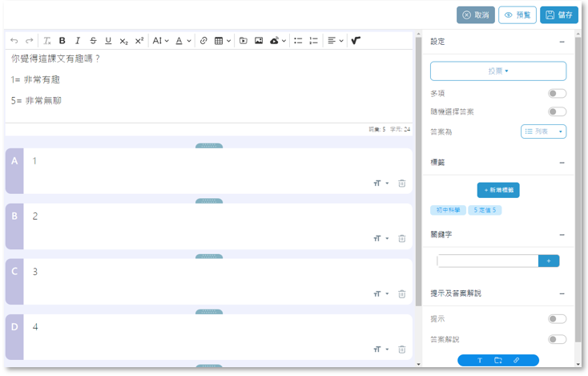
Task: Collapse the 標籤 section
Action: click(562, 163)
